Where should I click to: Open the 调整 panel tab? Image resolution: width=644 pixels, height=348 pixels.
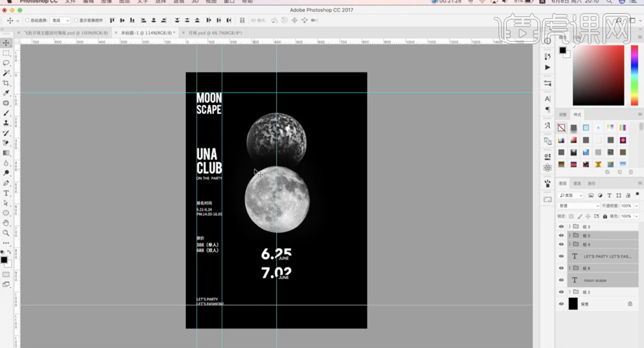pyautogui.click(x=563, y=114)
